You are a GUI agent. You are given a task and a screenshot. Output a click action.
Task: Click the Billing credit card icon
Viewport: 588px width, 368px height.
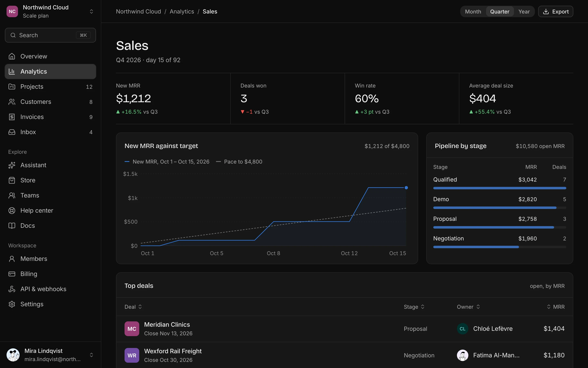12,274
